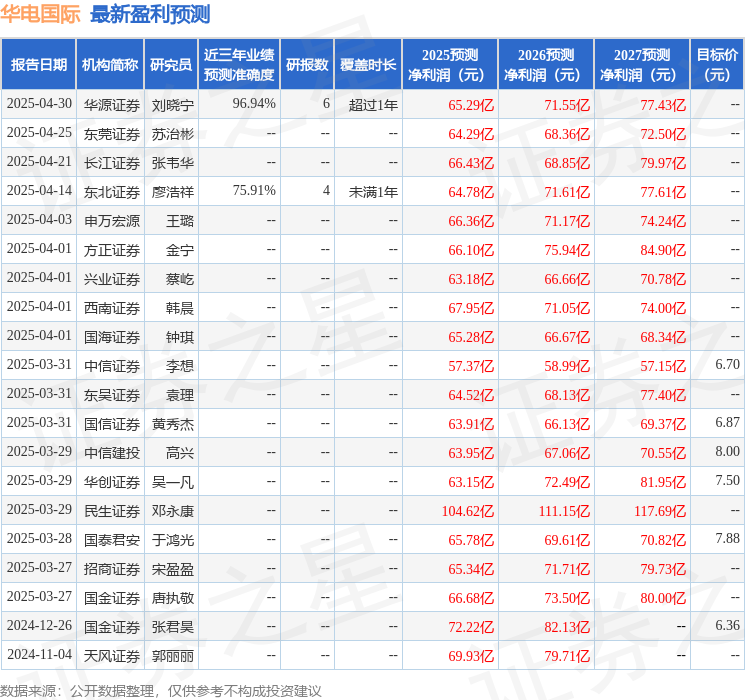Click the 最新盈利预测 heading

pyautogui.click(x=150, y=14)
